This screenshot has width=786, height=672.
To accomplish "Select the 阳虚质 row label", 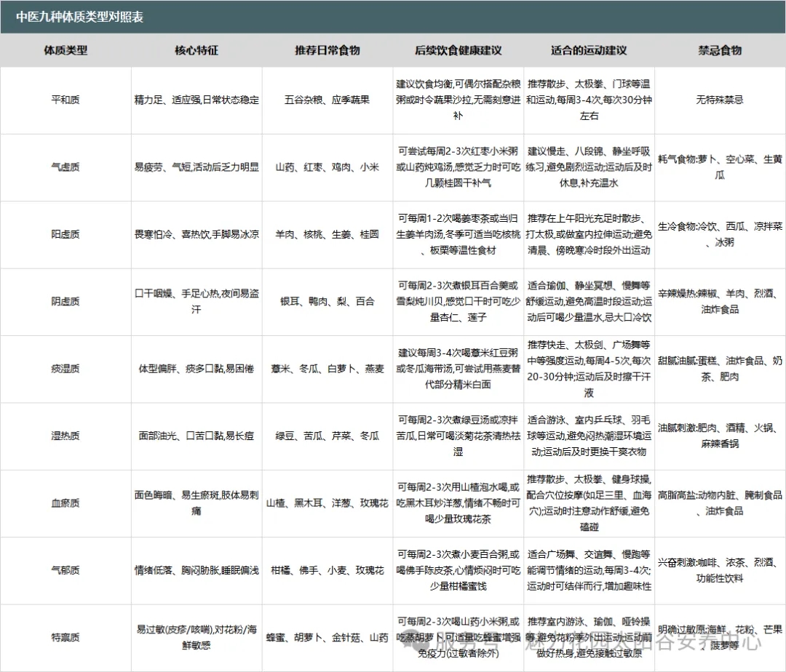I will click(x=65, y=234).
